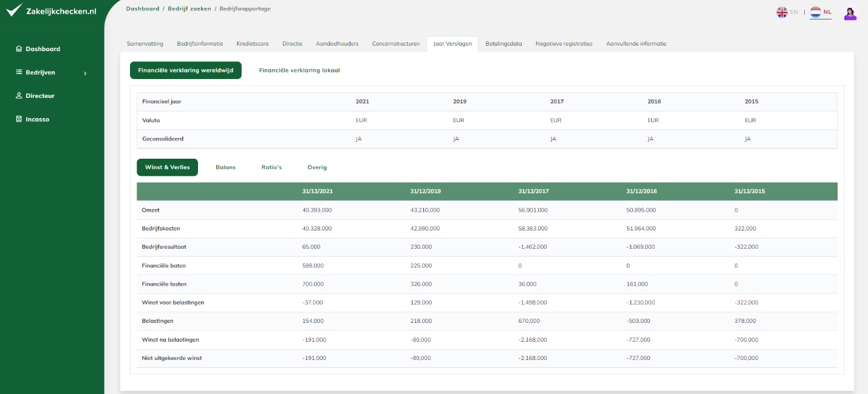The width and height of the screenshot is (868, 394).
Task: Click the value -37,000
Action: click(x=312, y=303)
